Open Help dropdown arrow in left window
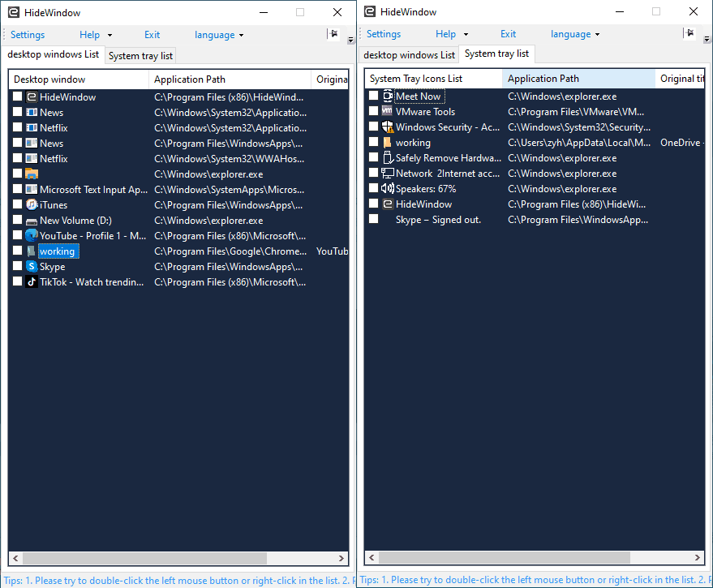 [110, 35]
